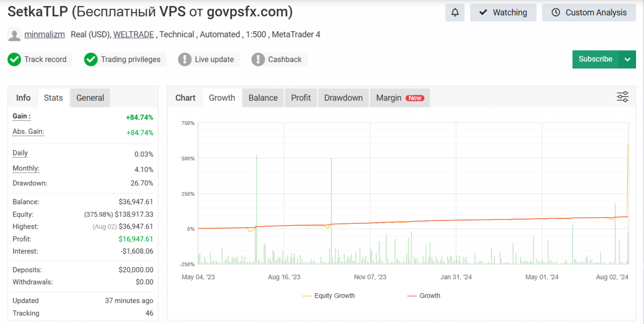The height and width of the screenshot is (324, 644).
Task: Click the (Aug 02) Highest date note
Action: coord(104,227)
